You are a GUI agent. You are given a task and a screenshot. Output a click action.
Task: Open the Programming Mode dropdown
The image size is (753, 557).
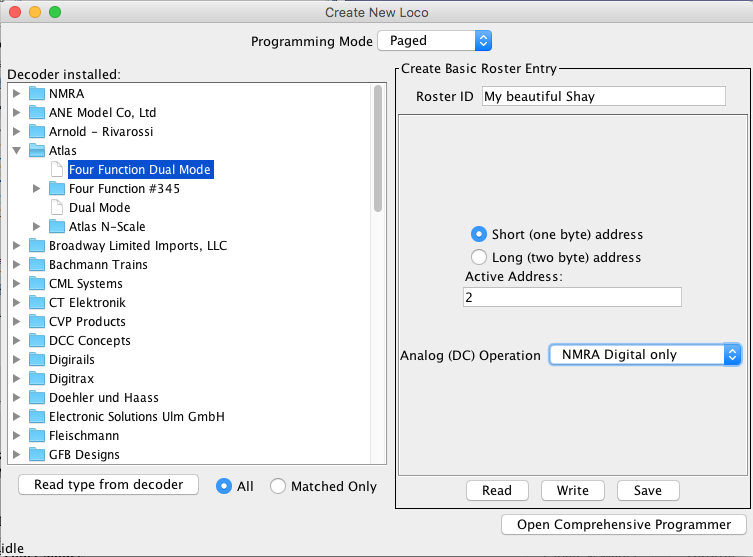(434, 41)
